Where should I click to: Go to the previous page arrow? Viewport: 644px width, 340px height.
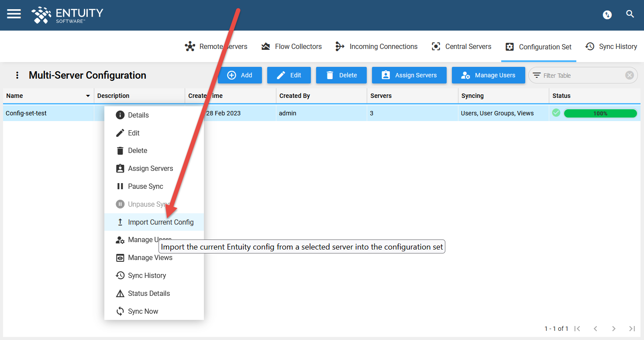pos(596,329)
